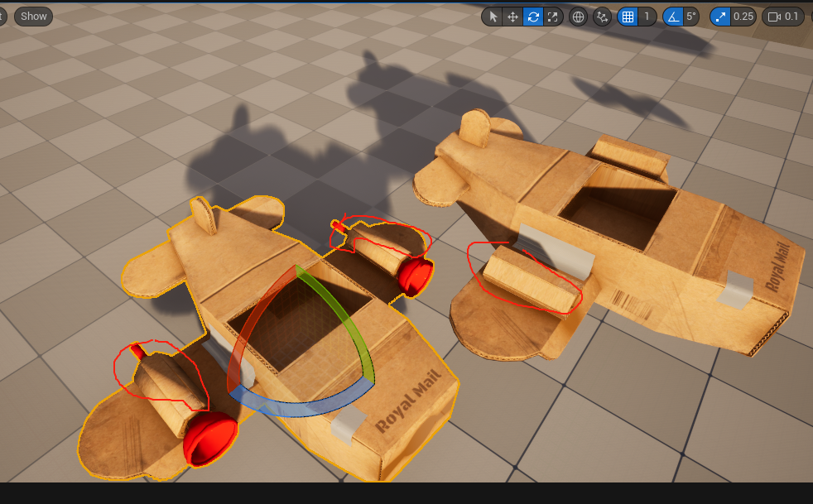
Task: Select the Rotate transform tool
Action: [532, 17]
